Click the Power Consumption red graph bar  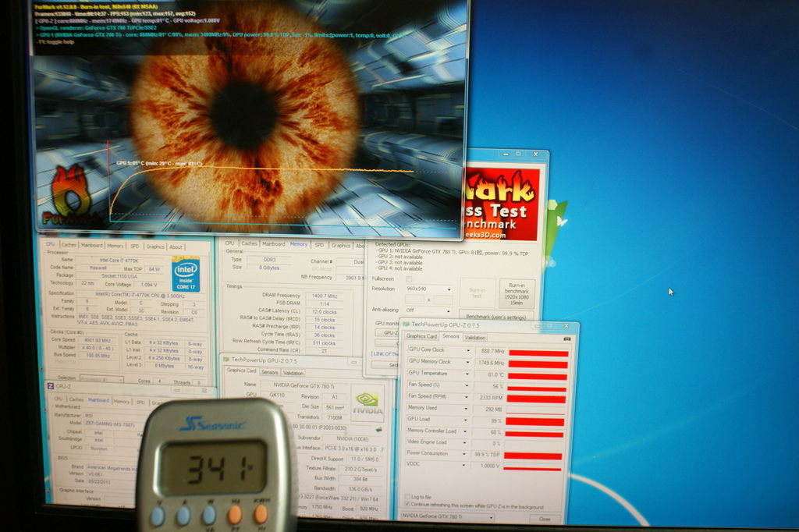[x=533, y=456]
